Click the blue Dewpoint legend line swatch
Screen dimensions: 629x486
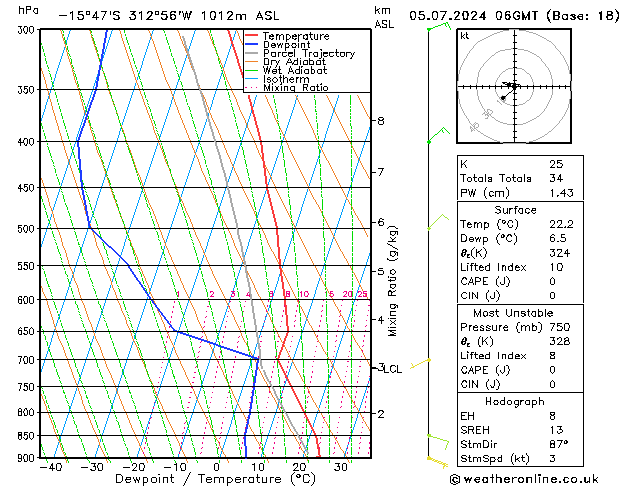click(252, 44)
